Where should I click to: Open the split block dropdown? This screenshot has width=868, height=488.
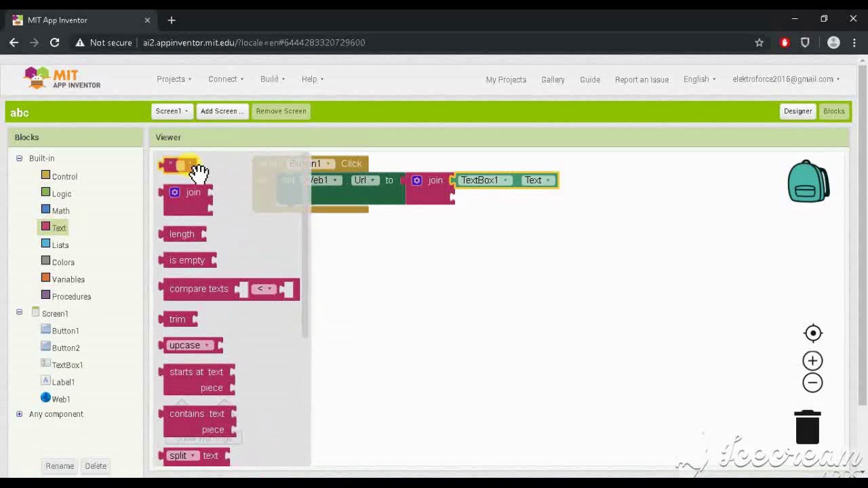[x=183, y=455]
